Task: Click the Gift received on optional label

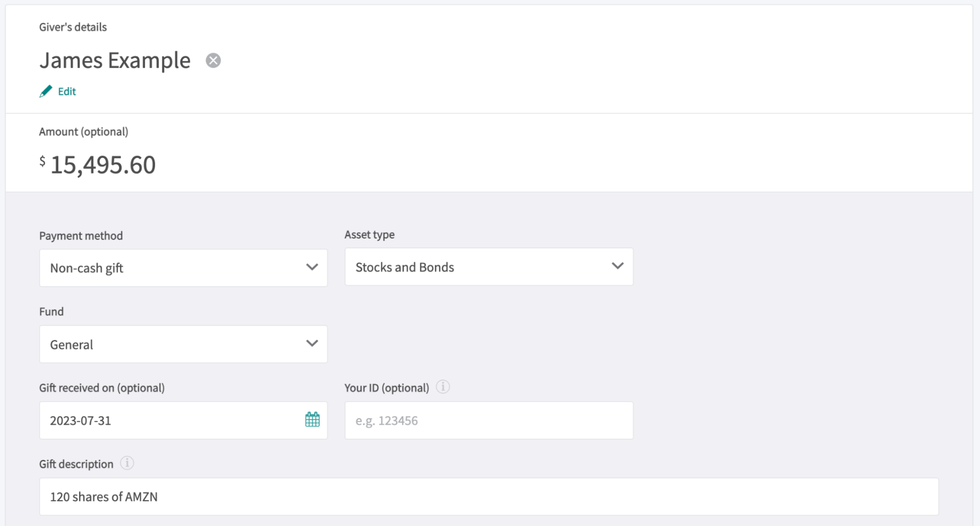Action: point(102,387)
